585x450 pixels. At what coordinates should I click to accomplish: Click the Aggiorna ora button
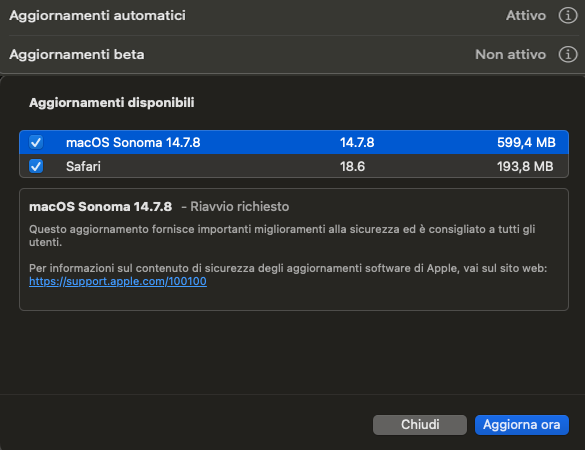[522, 425]
